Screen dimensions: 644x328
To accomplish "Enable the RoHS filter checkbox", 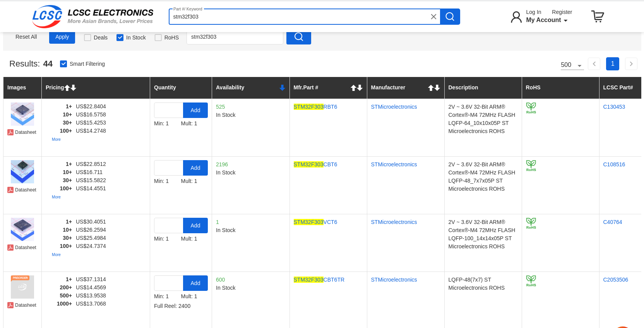I will click(158, 38).
